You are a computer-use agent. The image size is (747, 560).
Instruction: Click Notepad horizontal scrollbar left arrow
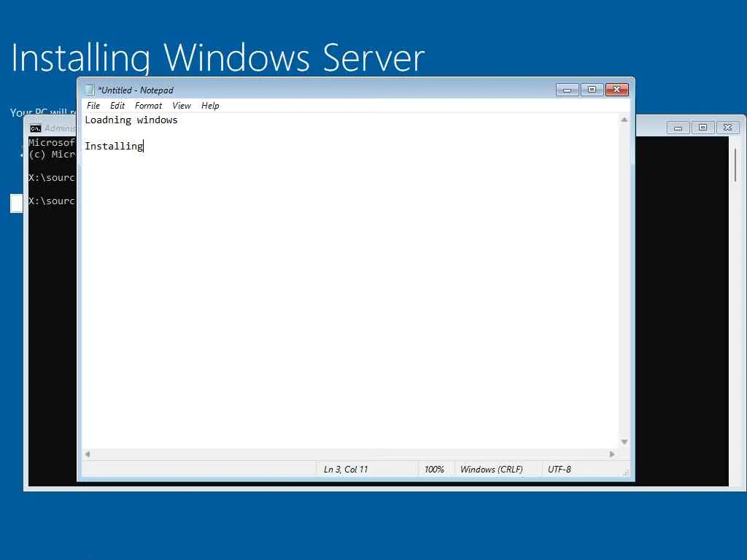coord(88,454)
